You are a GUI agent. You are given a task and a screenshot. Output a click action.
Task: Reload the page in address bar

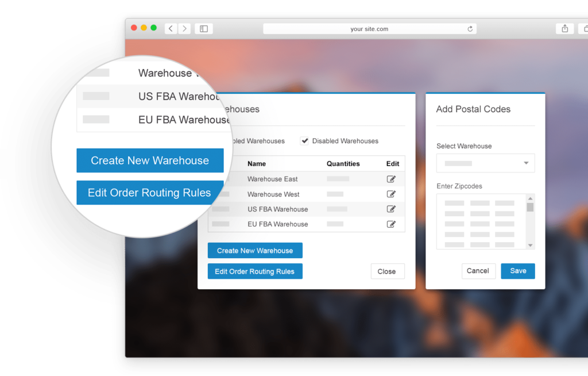coord(470,29)
